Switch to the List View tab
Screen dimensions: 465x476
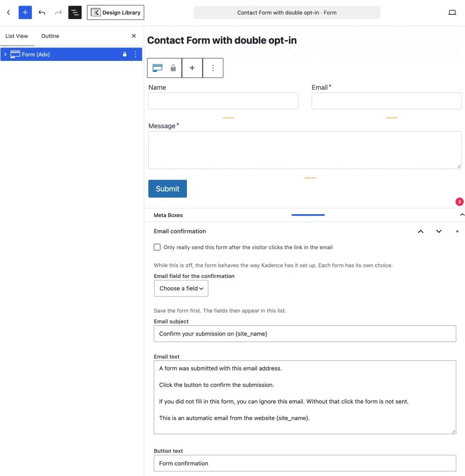pyautogui.click(x=17, y=36)
